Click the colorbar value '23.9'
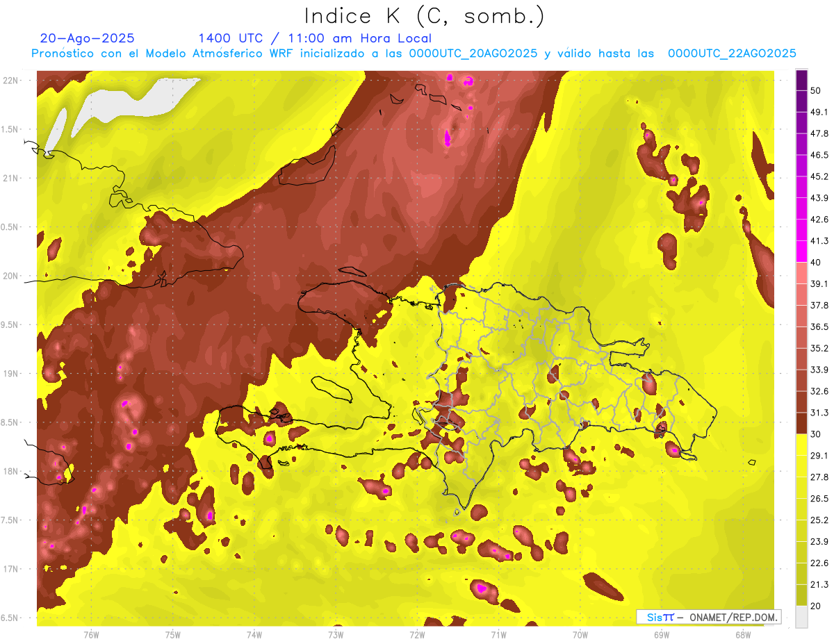Viewport: 834px width, 644px height. point(819,542)
